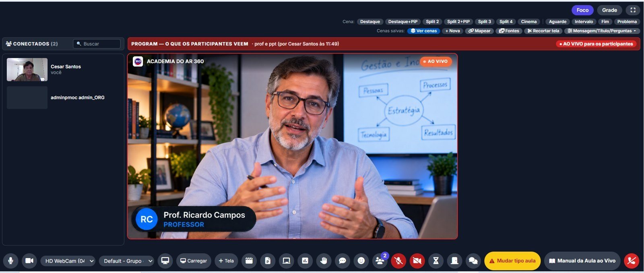Image resolution: width=644 pixels, height=273 pixels.
Task: Open the monitor screen-share icon
Action: coord(165,261)
